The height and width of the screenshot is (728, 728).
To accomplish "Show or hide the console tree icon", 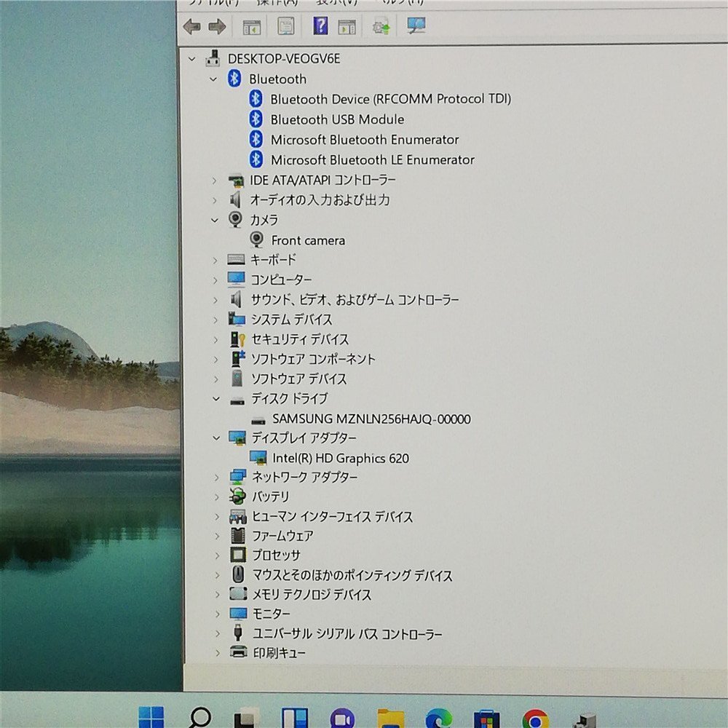I will (252, 28).
